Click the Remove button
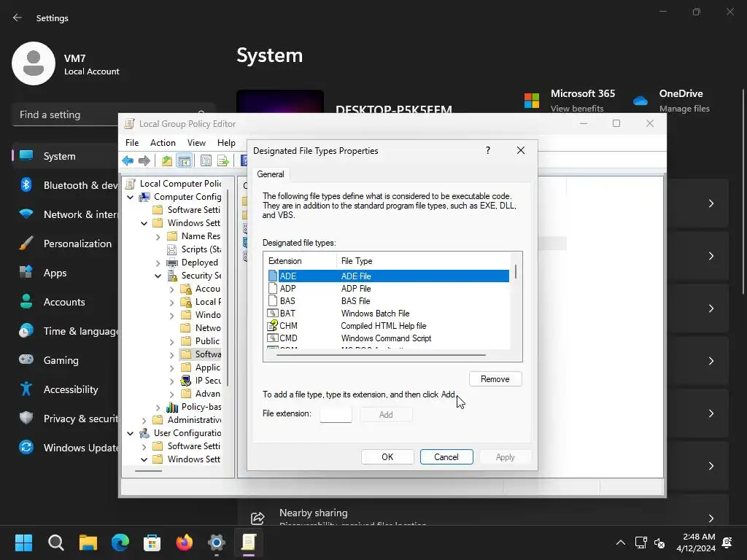This screenshot has width=747, height=560. 495,379
